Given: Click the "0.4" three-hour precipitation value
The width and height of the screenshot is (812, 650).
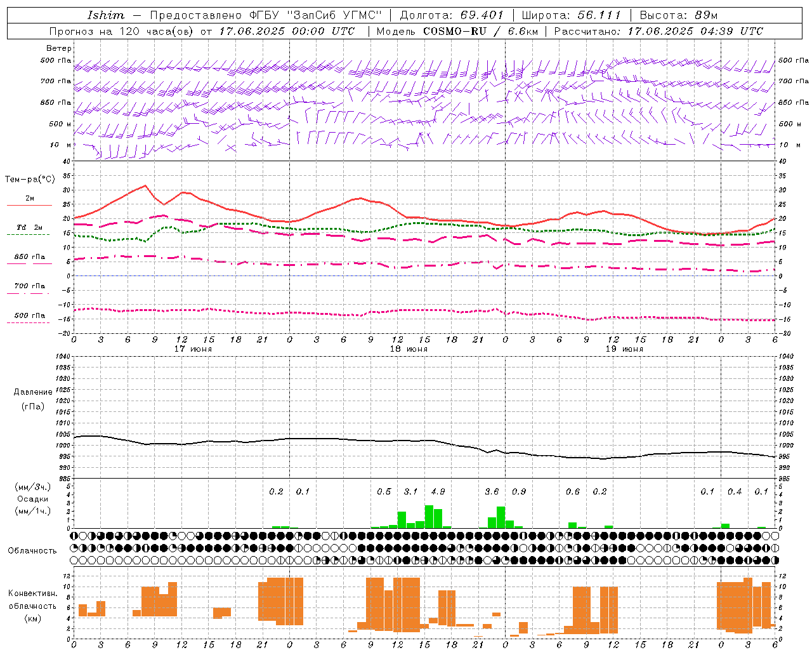Looking at the screenshot, I should [x=735, y=491].
